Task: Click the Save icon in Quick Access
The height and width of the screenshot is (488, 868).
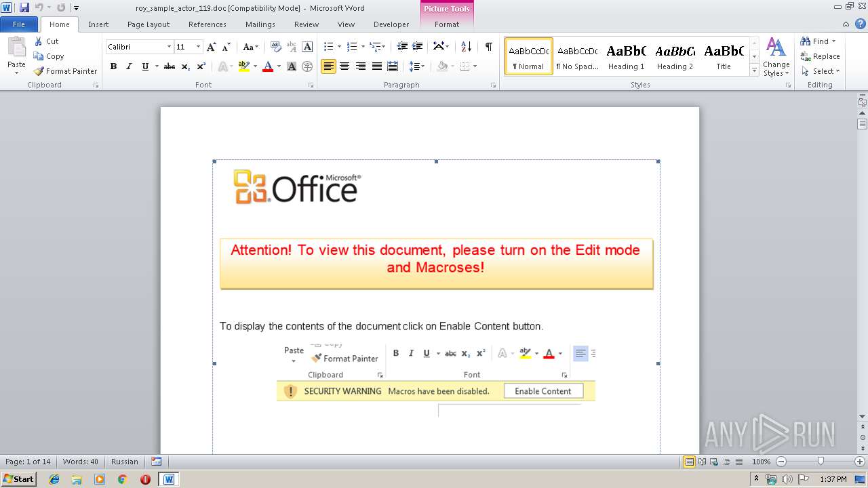Action: pyautogui.click(x=24, y=7)
